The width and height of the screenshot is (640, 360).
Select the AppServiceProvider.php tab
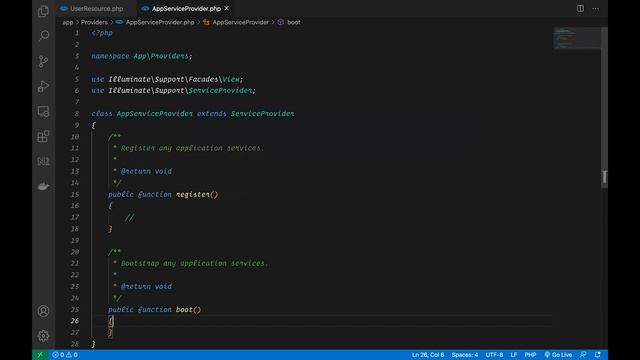pos(186,9)
